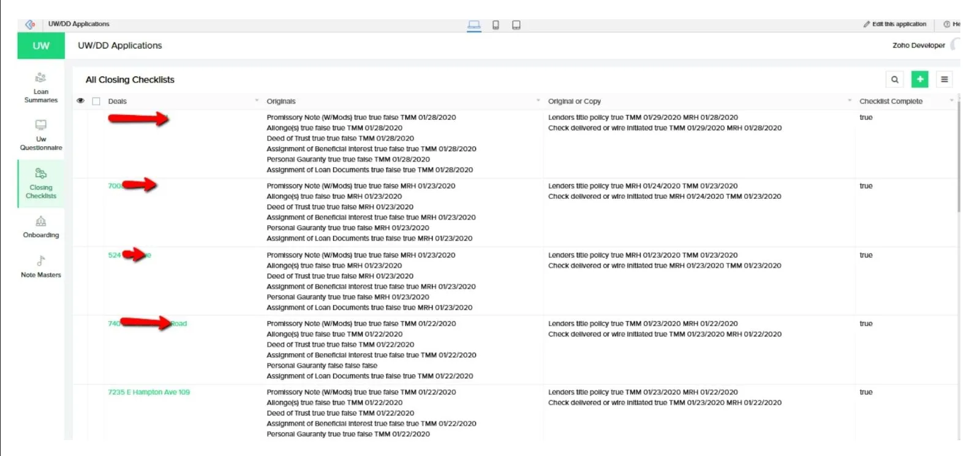Screen dimensions: 980x456
Task: Click 'Personal Gauranty false false false' in fourth record
Action: point(322,366)
